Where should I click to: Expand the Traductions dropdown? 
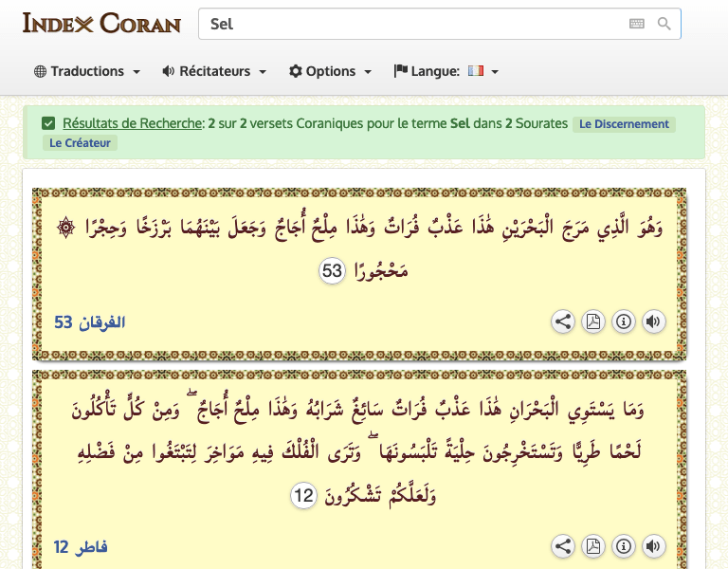coord(87,71)
